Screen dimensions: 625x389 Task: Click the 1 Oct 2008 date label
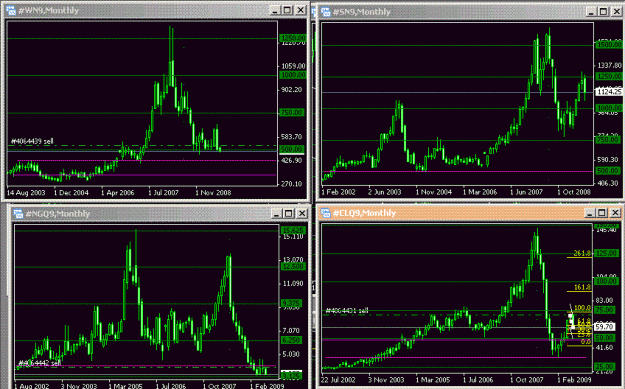[574, 192]
